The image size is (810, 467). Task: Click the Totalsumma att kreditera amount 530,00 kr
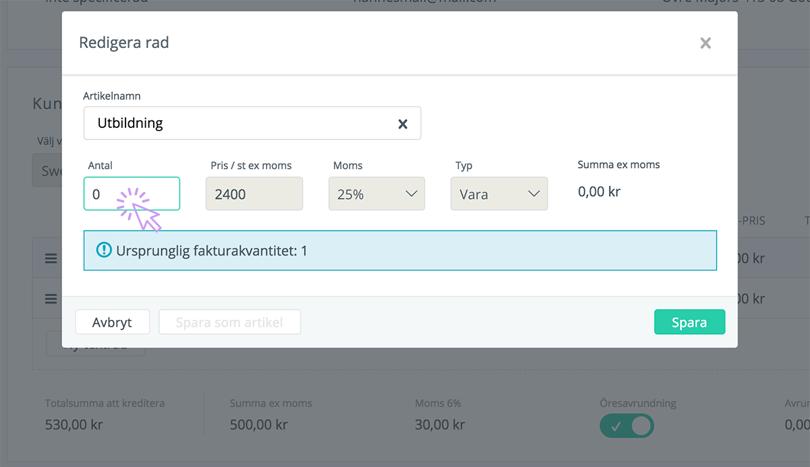74,426
